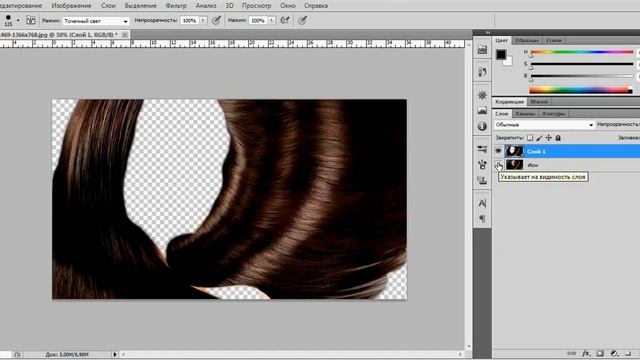Screen dimensions: 640x360
Task: Open the Выделение menu
Action: click(140, 6)
